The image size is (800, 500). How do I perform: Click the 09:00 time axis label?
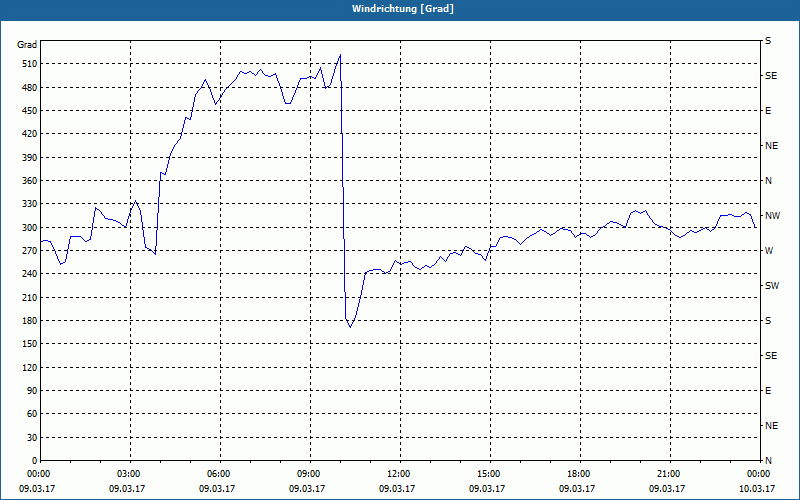point(310,474)
